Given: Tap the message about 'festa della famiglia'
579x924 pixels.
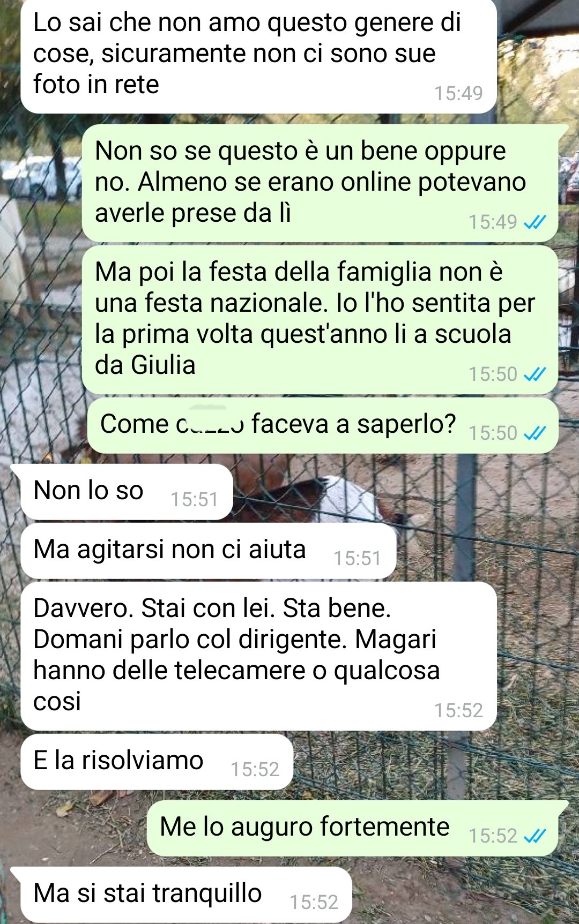Looking at the screenshot, I should click(320, 320).
